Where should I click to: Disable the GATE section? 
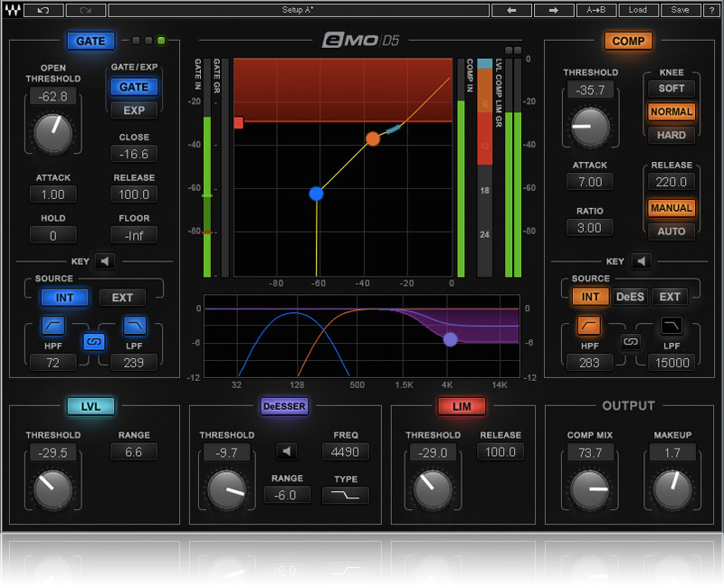[x=90, y=41]
